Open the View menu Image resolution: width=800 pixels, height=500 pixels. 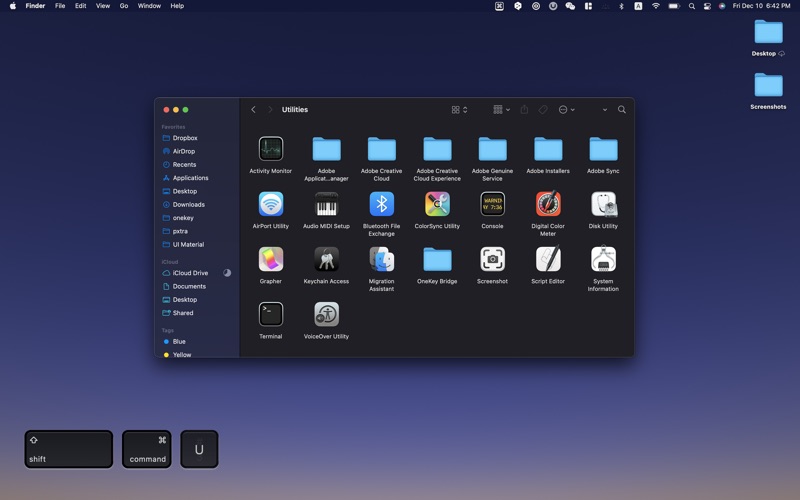coord(103,6)
